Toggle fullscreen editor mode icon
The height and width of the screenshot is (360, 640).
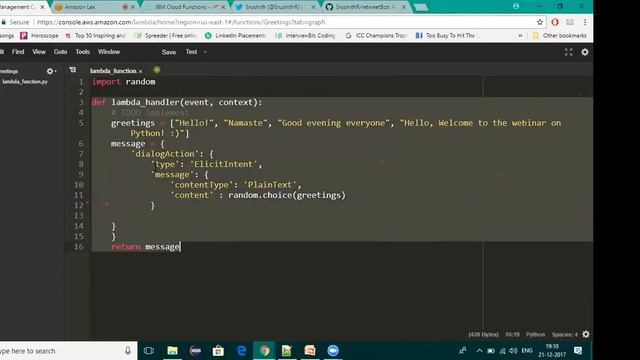(569, 52)
